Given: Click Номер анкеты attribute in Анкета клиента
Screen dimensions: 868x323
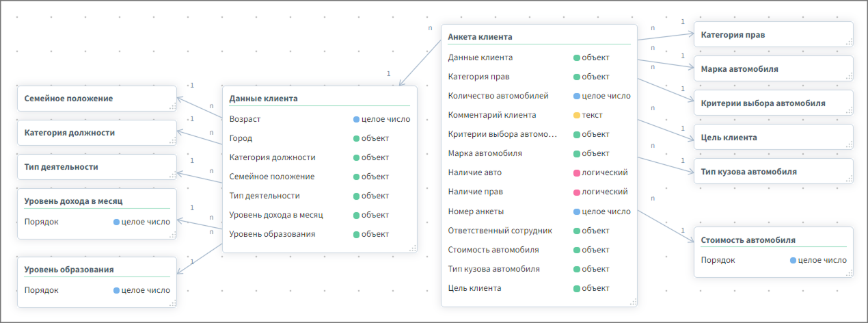Looking at the screenshot, I should tap(476, 211).
